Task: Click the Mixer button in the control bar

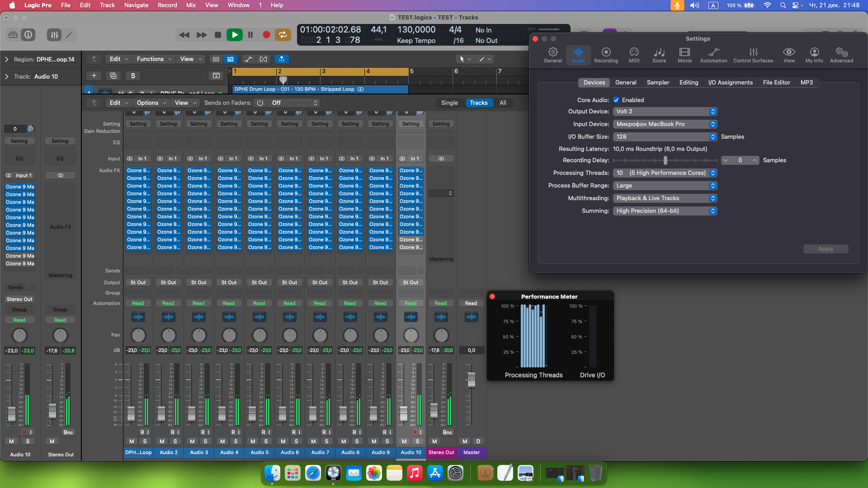Action: [54, 35]
